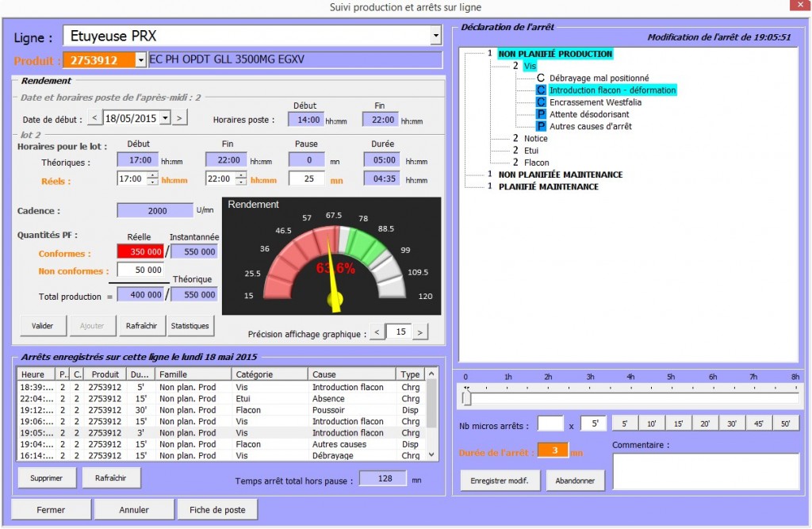812x529 pixels.
Task: Click the P icon beside Autres causes d'arrêt
Action: click(541, 126)
